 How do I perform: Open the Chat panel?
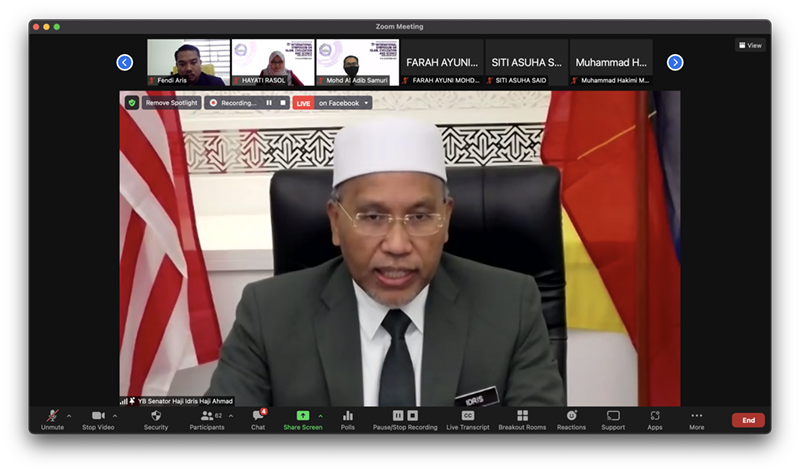258,416
